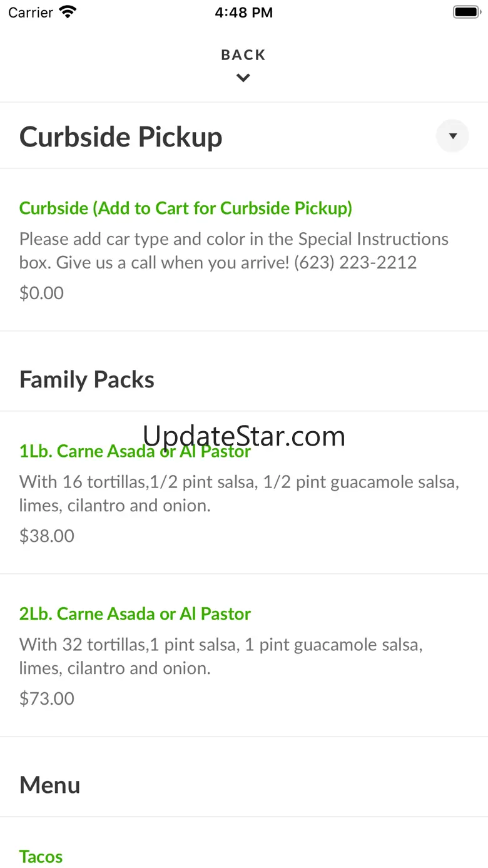Image resolution: width=488 pixels, height=868 pixels.
Task: Tap the $38.00 price
Action: click(47, 536)
